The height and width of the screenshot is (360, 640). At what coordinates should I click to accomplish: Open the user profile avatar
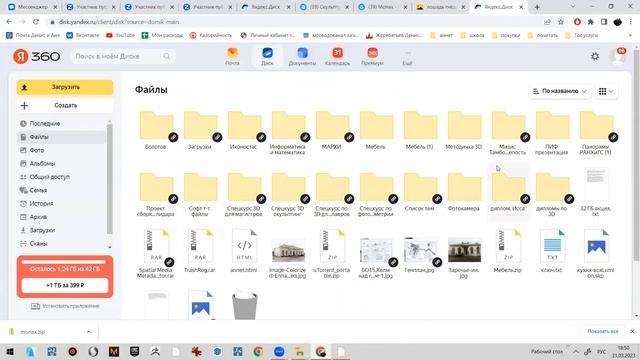click(x=617, y=56)
